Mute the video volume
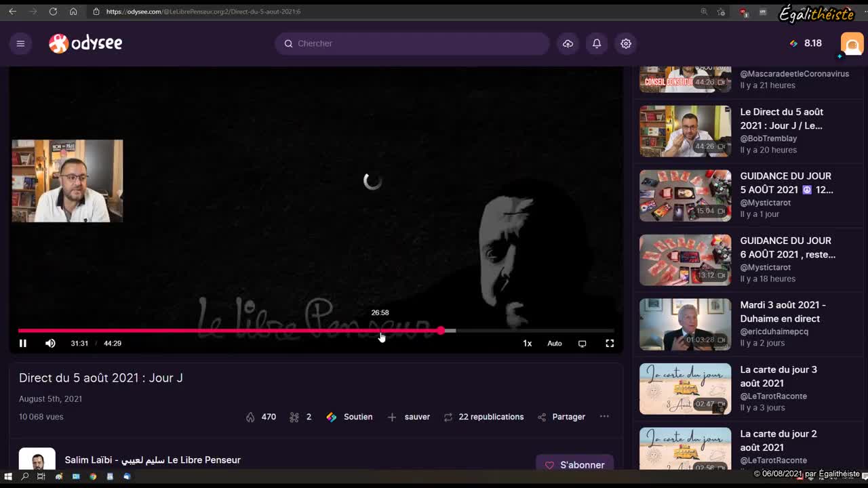 pos(50,343)
